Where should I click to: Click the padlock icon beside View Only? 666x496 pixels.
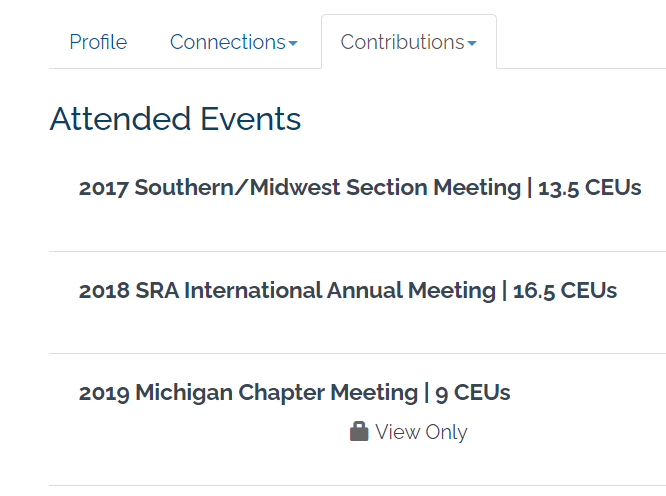[x=359, y=431]
